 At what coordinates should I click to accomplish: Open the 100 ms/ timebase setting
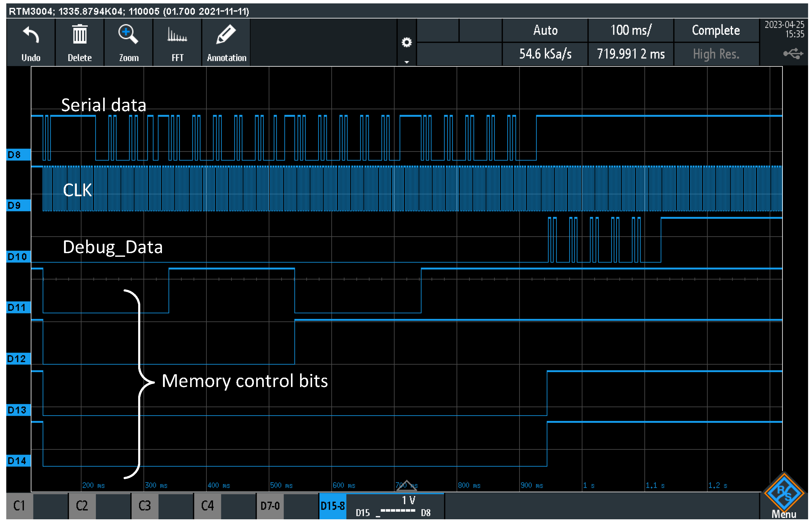(630, 30)
